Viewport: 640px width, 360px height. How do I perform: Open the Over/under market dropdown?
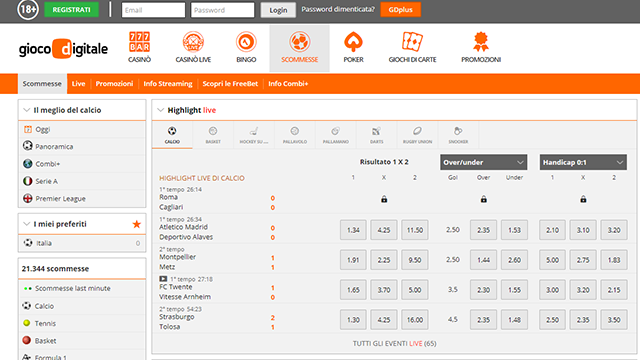(484, 162)
